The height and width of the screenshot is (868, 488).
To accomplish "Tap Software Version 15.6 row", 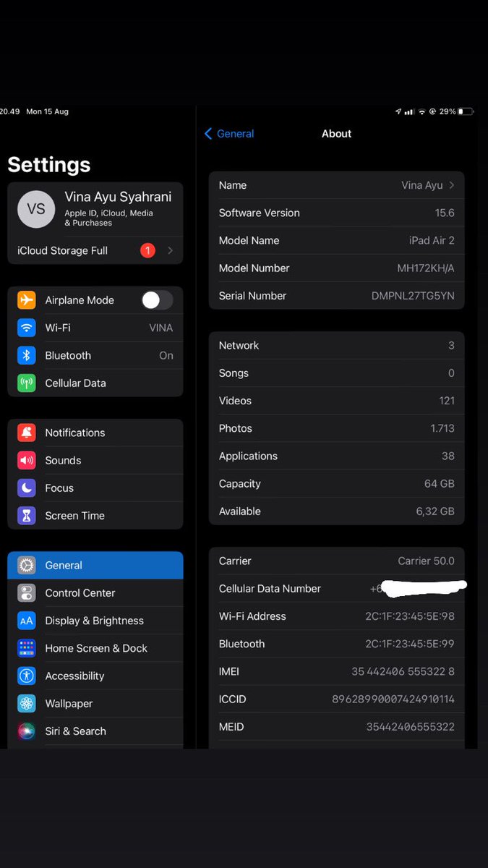I will (337, 213).
